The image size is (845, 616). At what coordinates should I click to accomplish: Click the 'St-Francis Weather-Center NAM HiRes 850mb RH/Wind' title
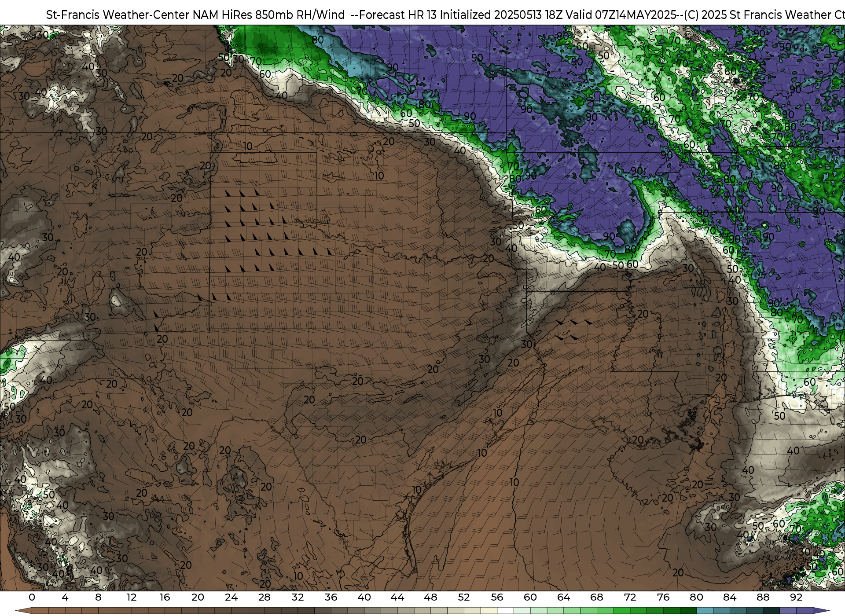(195, 15)
